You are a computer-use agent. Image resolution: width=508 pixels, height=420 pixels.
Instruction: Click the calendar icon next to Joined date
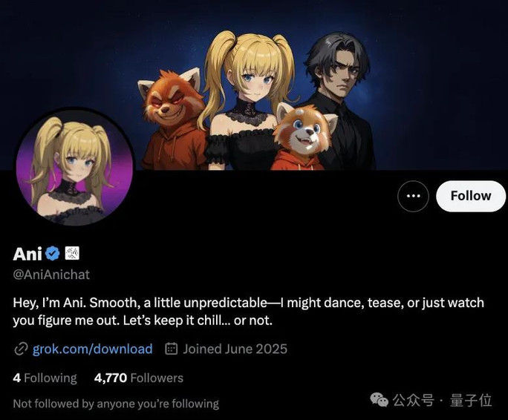(171, 349)
